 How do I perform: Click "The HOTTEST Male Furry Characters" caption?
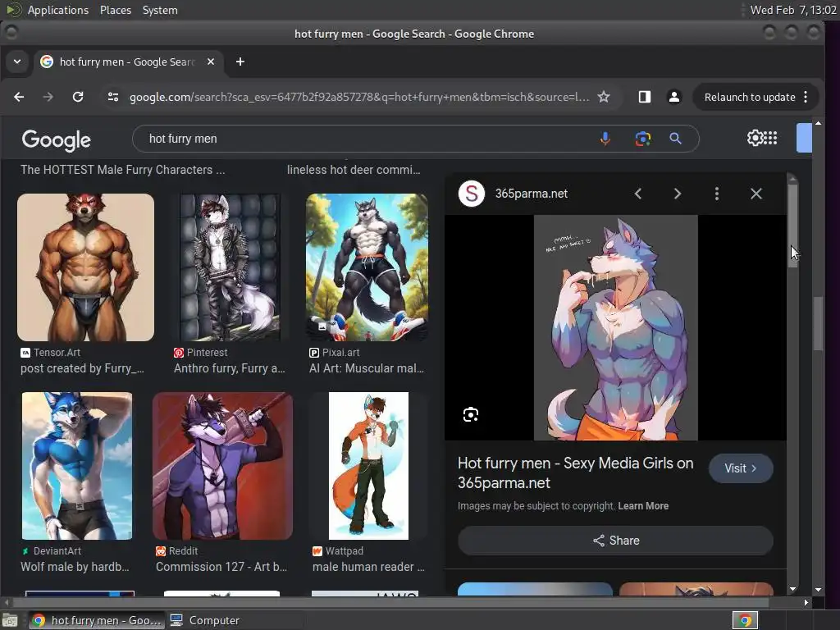coord(123,170)
